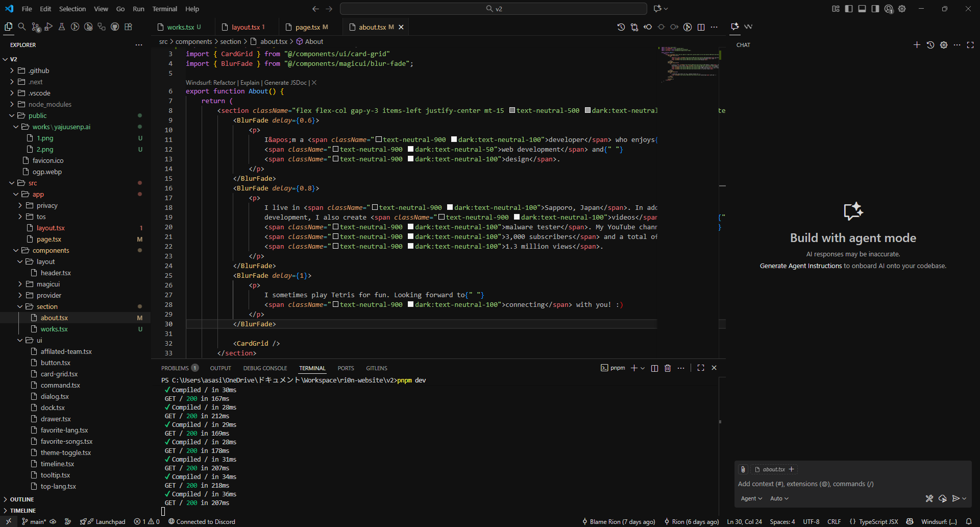Open the Run and Debug view

(48, 27)
